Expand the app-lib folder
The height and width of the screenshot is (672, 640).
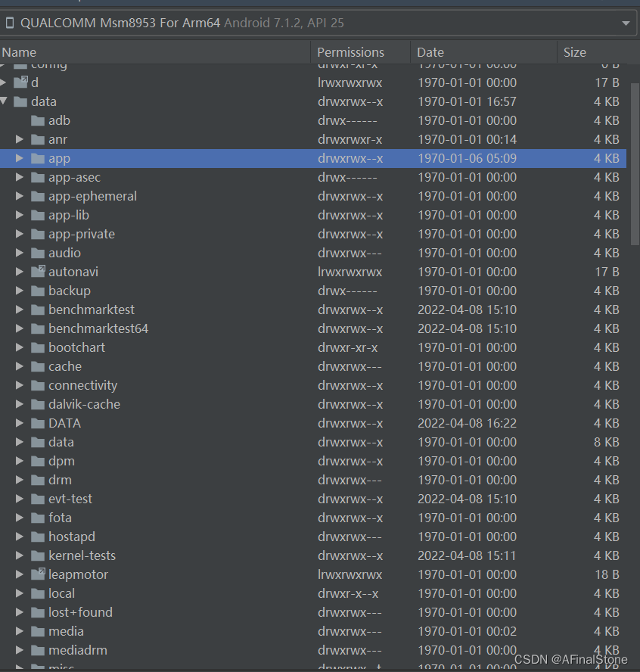coord(19,215)
